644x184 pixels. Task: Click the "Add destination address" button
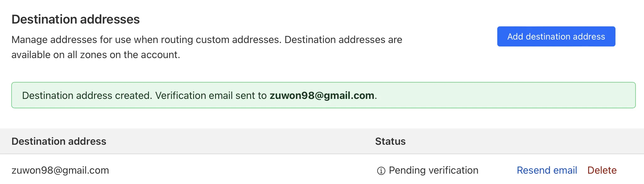(x=556, y=36)
